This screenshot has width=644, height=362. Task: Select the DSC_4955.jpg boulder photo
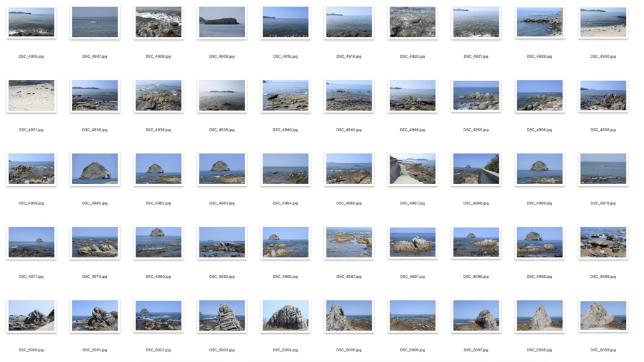click(475, 95)
